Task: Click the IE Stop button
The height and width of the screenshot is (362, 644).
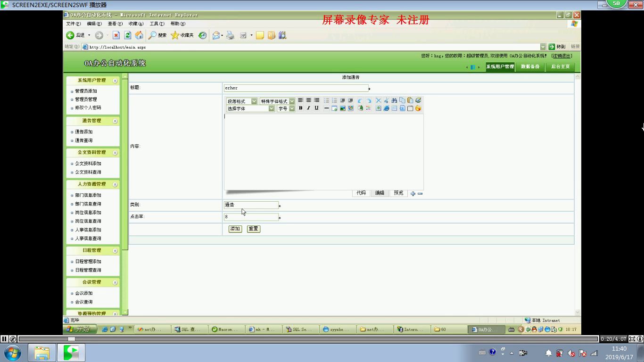Action: tap(116, 35)
